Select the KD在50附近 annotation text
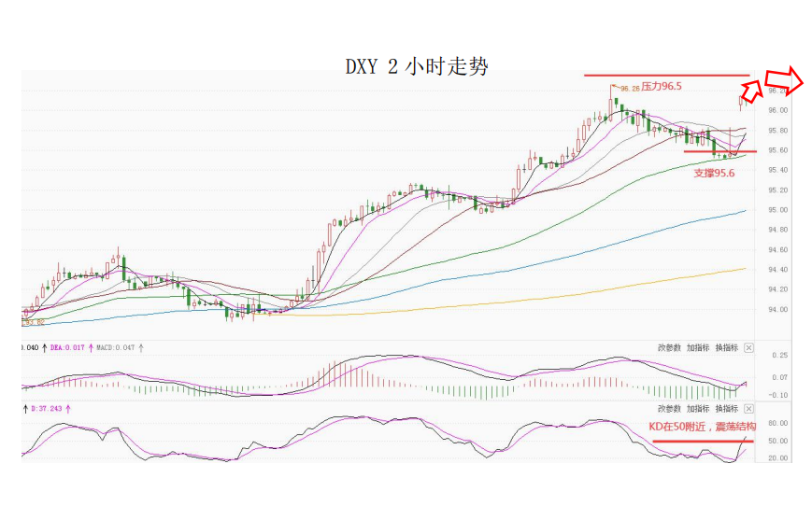 [700, 427]
